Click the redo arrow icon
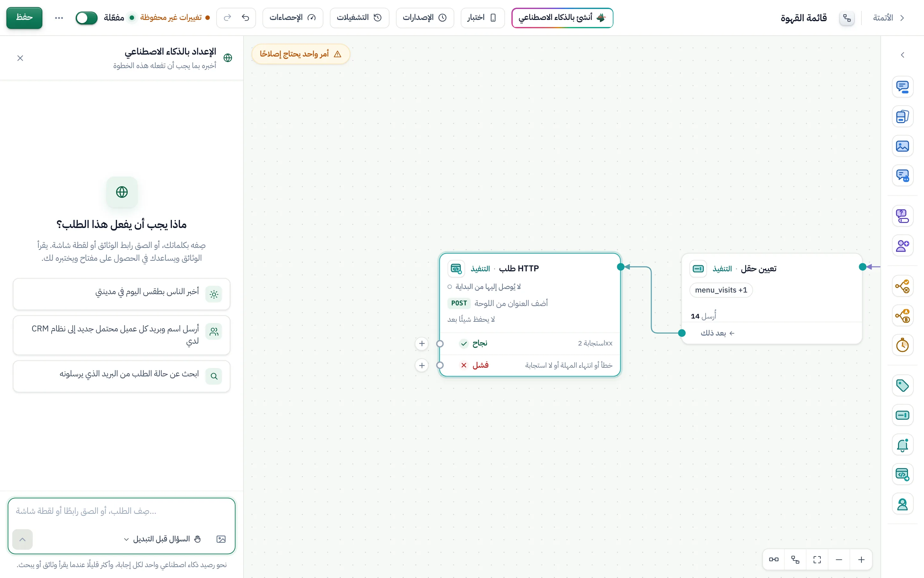Viewport: 924px width, 578px height. [227, 18]
